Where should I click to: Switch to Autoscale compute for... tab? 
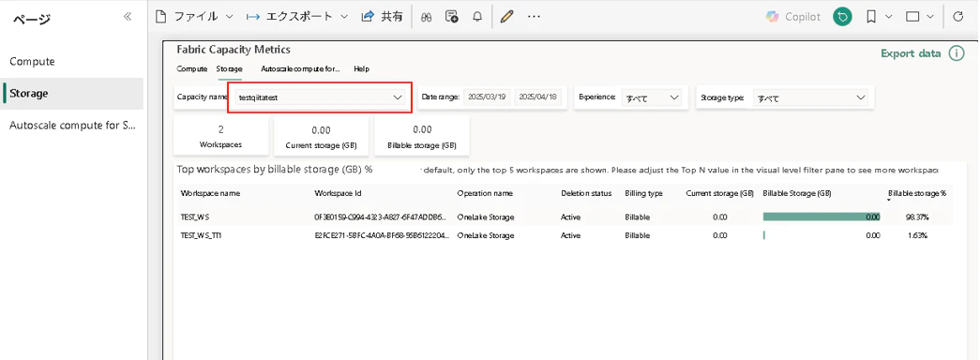300,68
